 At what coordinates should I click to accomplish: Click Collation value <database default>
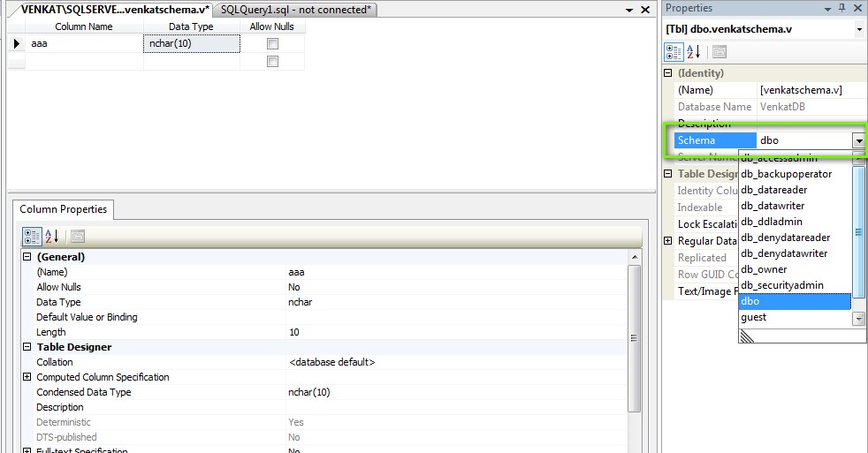(x=457, y=362)
